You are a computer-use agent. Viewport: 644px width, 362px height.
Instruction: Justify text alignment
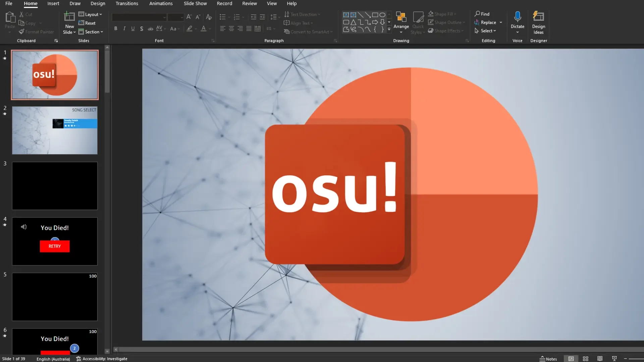click(249, 28)
